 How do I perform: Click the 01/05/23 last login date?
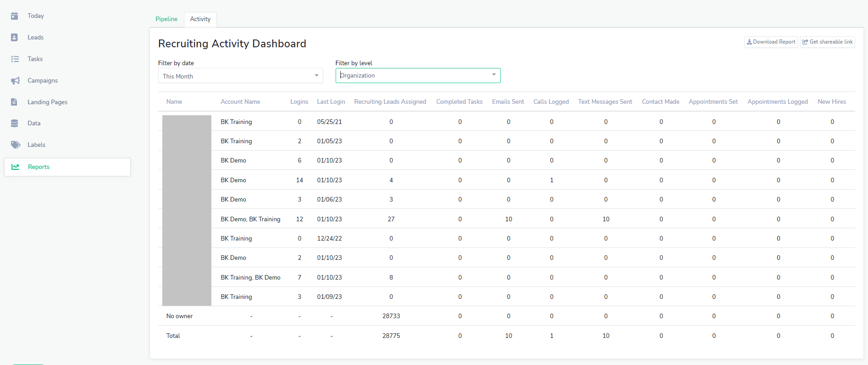tap(329, 141)
